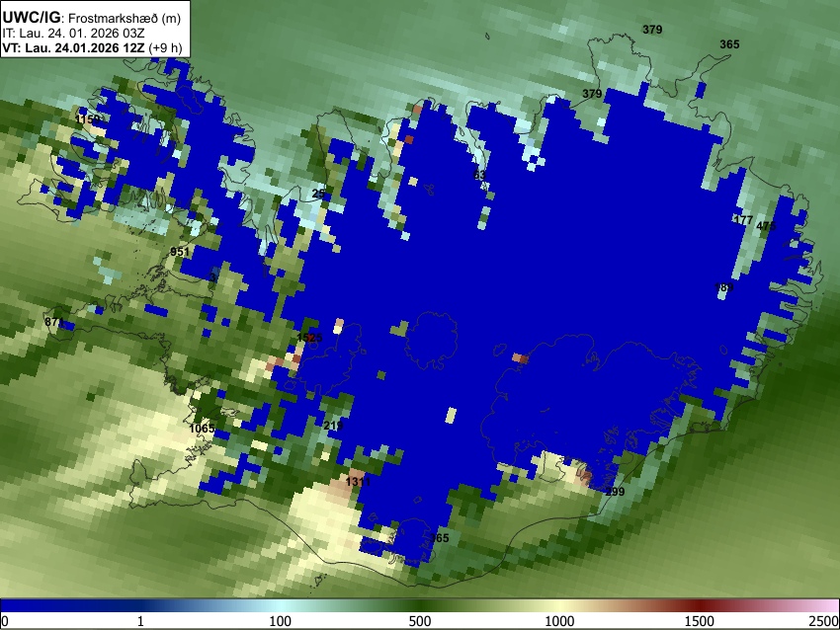The image size is (840, 630).
Task: Click the legend tick label '500'
Action: coord(419,621)
